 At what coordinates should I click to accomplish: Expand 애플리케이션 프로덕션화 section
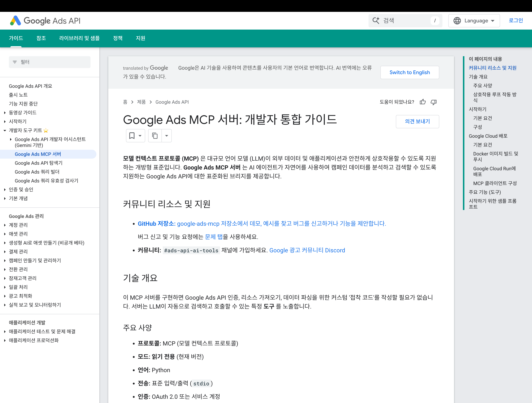click(x=5, y=340)
